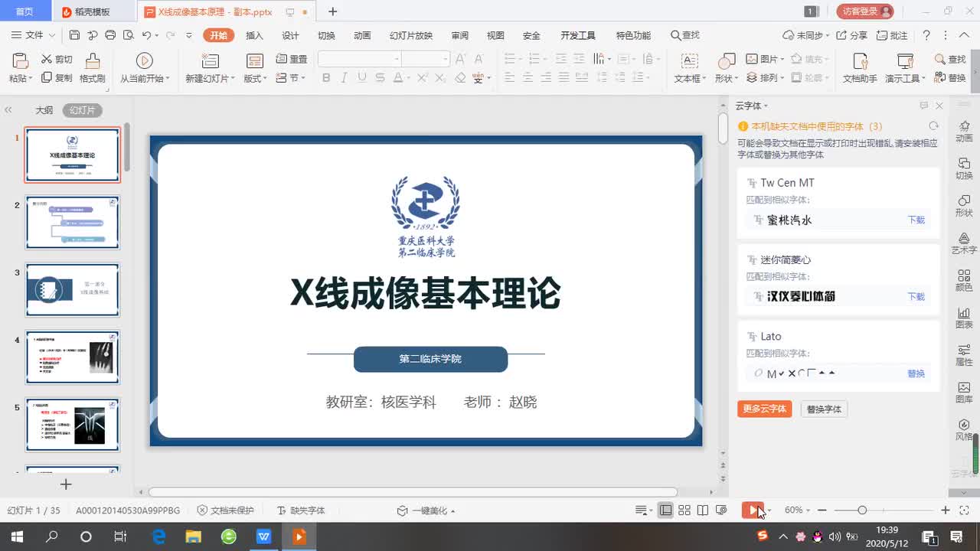Image resolution: width=980 pixels, height=551 pixels.
Task: Expand the Layout (版式) dropdown
Action: [265, 79]
